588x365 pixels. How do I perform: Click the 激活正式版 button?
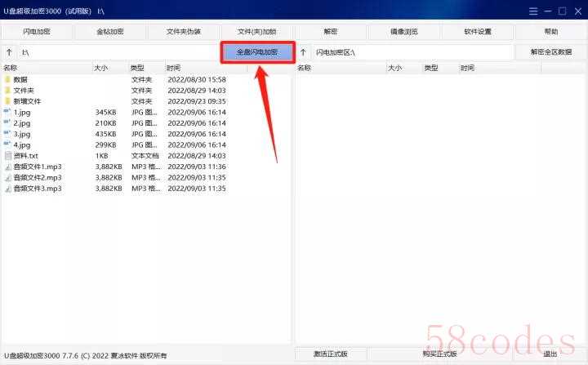[x=331, y=354]
